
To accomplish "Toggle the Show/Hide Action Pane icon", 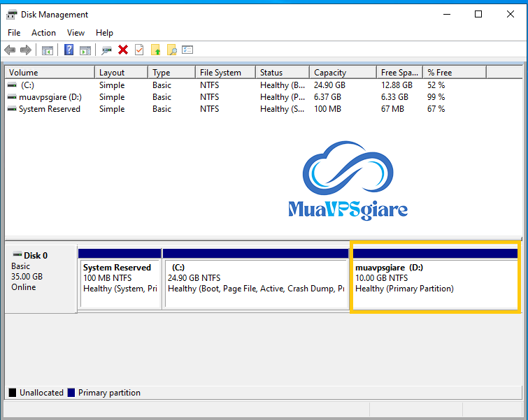I will click(x=85, y=50).
